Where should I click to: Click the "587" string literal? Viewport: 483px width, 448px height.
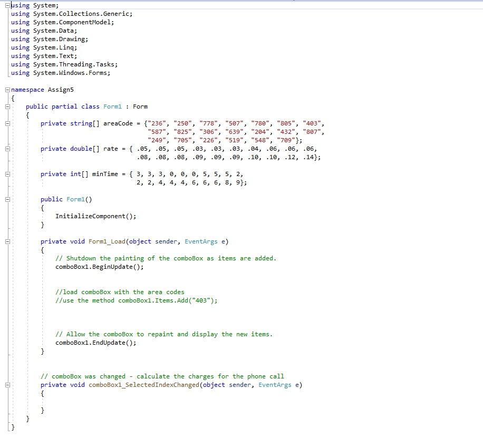[x=157, y=132]
